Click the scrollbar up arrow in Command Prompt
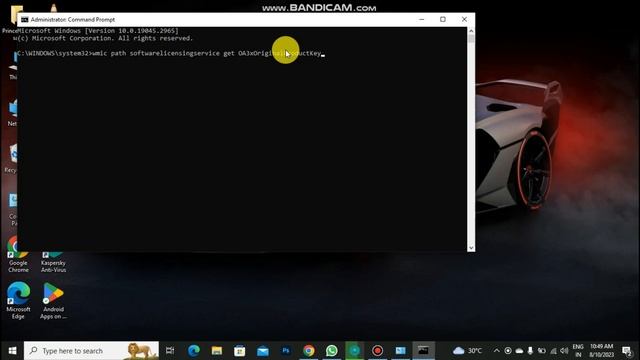 point(471,31)
